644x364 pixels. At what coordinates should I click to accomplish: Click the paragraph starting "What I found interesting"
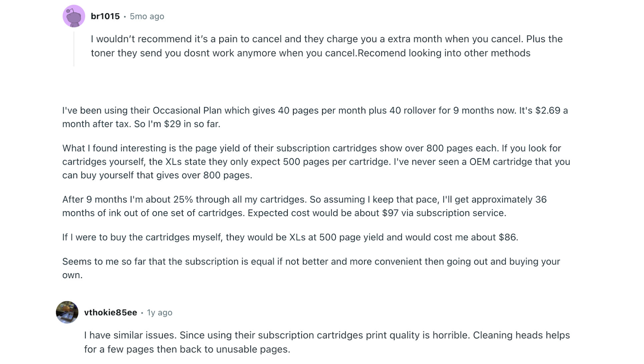coord(316,162)
